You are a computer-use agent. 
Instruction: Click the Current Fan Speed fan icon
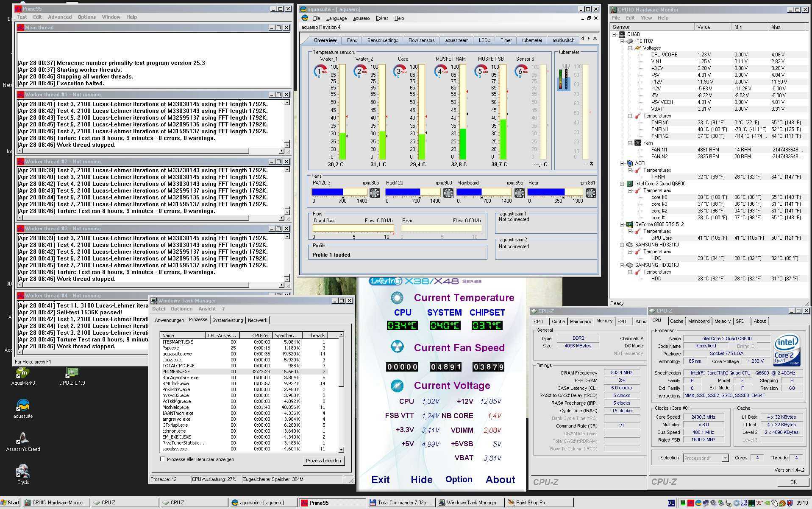[x=397, y=347]
